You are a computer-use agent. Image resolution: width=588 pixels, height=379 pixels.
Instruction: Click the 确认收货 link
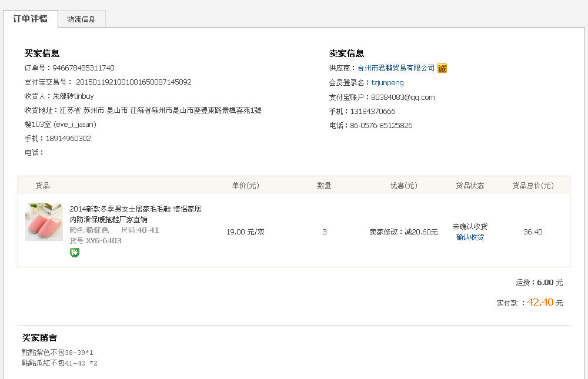470,237
